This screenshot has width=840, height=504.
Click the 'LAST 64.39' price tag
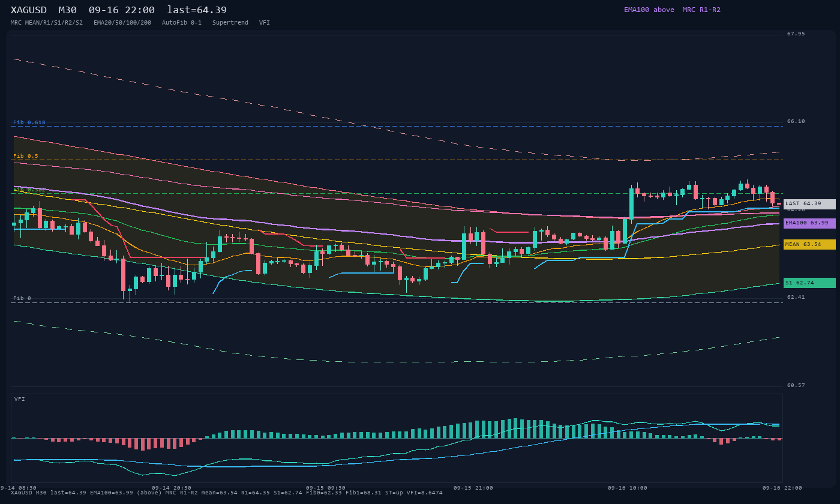[x=809, y=204]
